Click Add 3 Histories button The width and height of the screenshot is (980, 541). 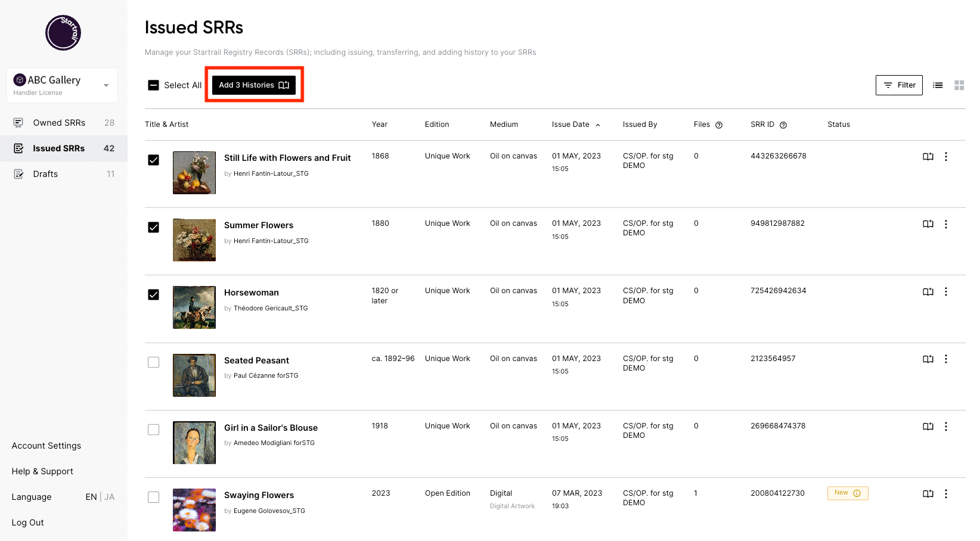tap(254, 85)
